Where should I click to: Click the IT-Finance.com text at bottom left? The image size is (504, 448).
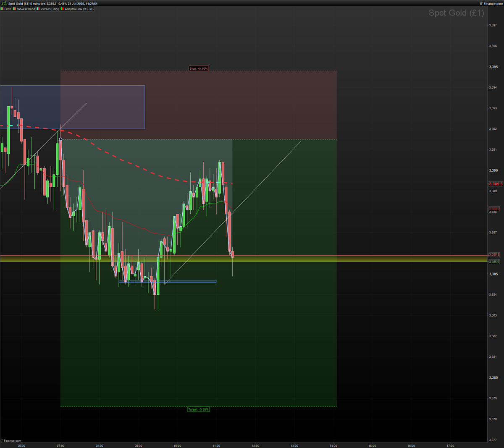point(10,441)
